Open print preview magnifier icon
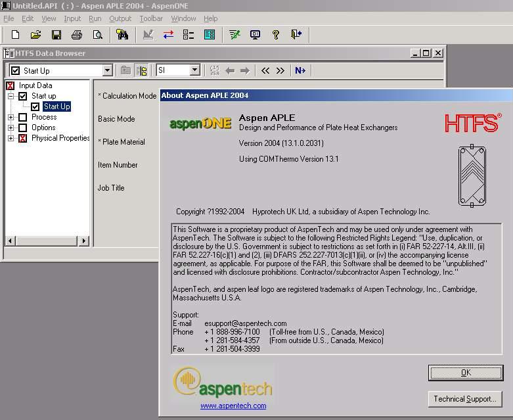This screenshot has height=420, width=513. 97,34
